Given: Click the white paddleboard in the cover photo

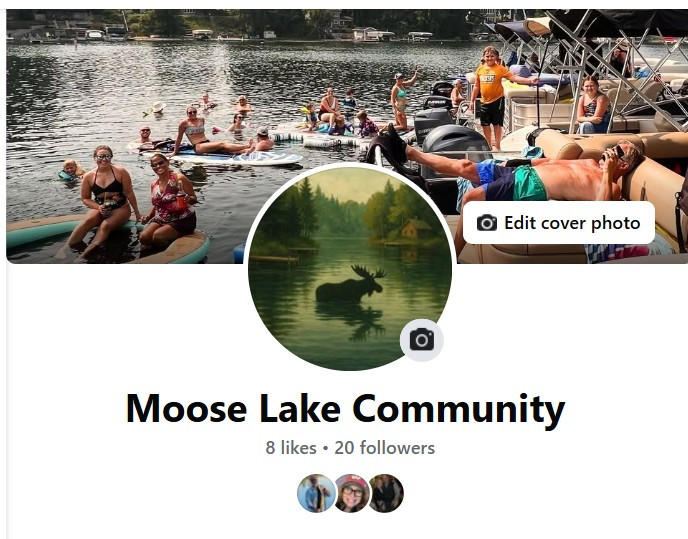Looking at the screenshot, I should [x=237, y=158].
